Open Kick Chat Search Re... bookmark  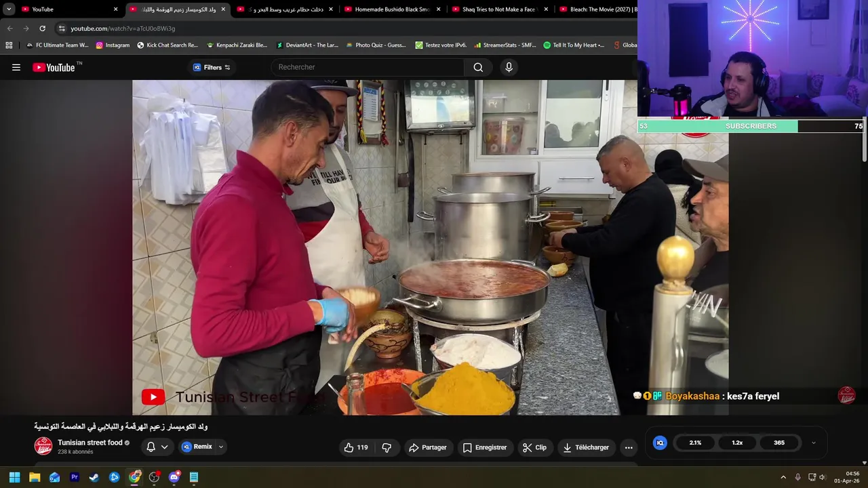point(167,45)
